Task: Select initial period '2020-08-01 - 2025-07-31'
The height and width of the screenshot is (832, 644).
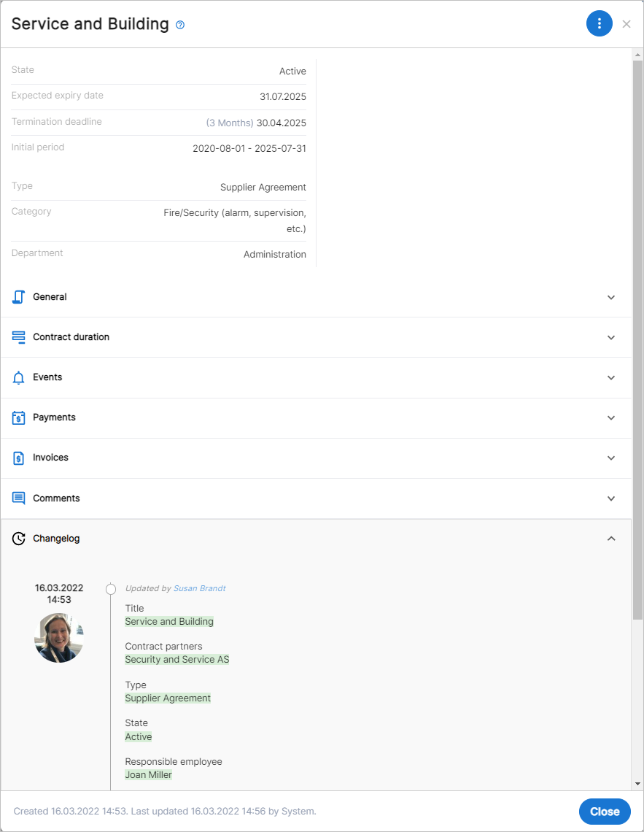Action: click(x=249, y=149)
